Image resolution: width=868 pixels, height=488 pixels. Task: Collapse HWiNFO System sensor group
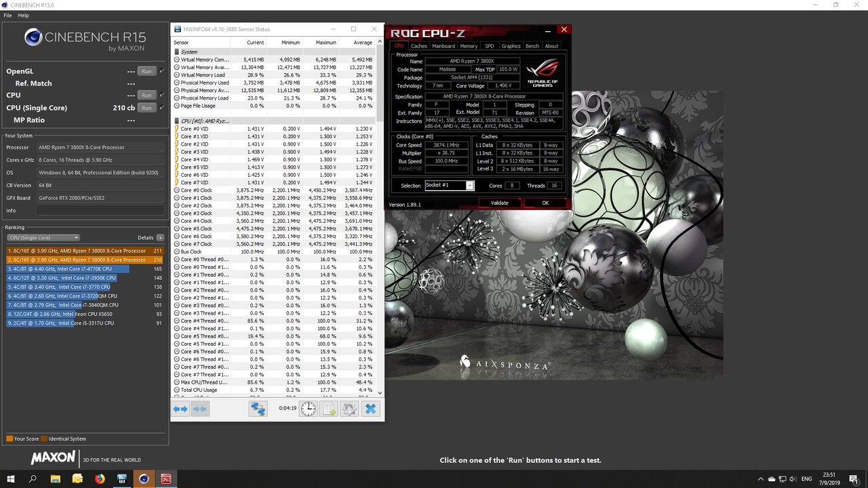pos(177,52)
